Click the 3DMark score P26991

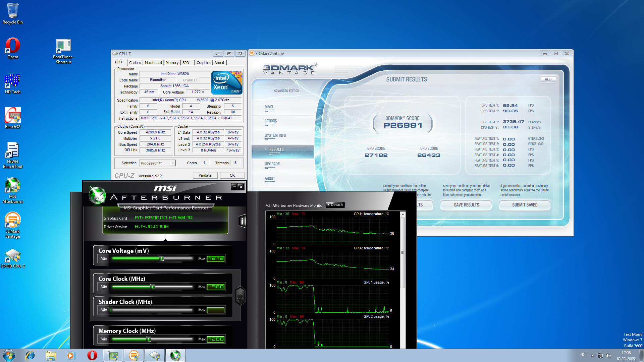[x=402, y=125]
